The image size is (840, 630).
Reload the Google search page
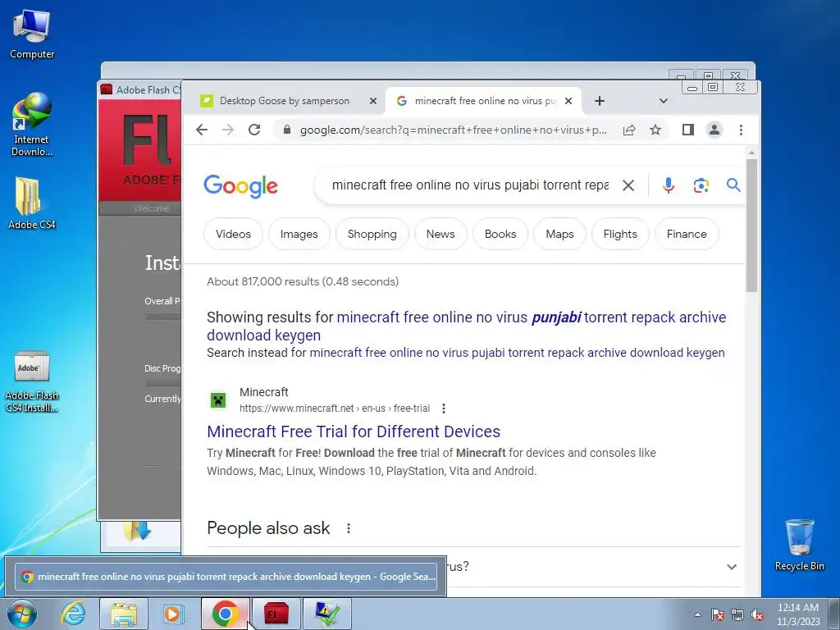point(254,130)
